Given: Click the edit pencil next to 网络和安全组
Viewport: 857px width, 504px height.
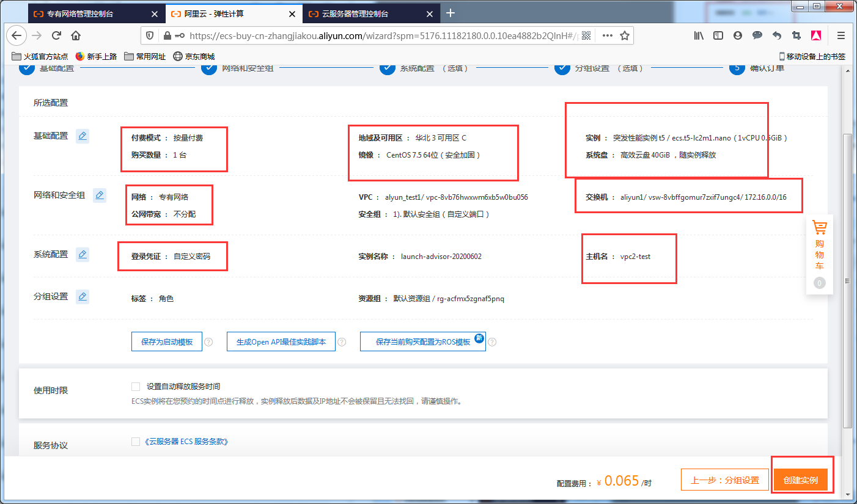Looking at the screenshot, I should [x=100, y=195].
